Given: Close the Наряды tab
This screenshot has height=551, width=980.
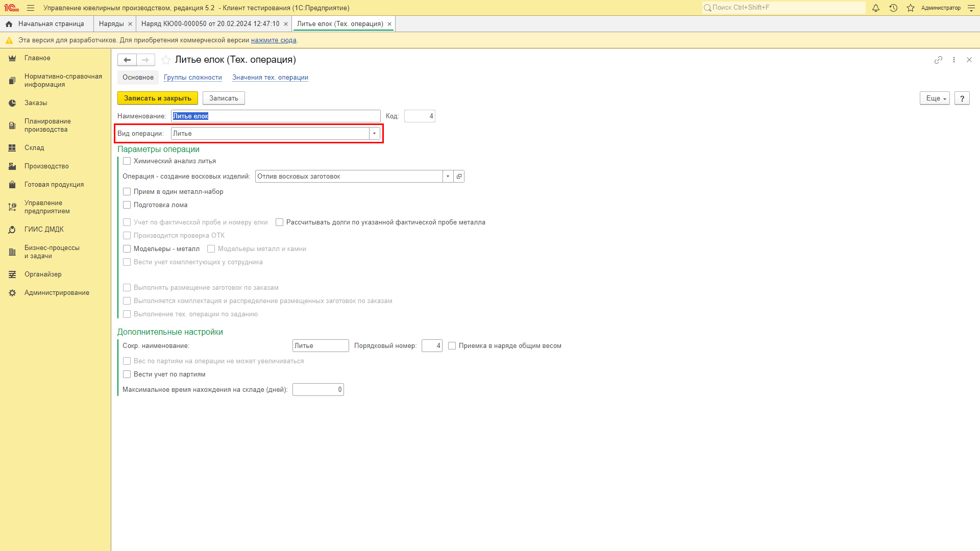Looking at the screenshot, I should point(130,24).
